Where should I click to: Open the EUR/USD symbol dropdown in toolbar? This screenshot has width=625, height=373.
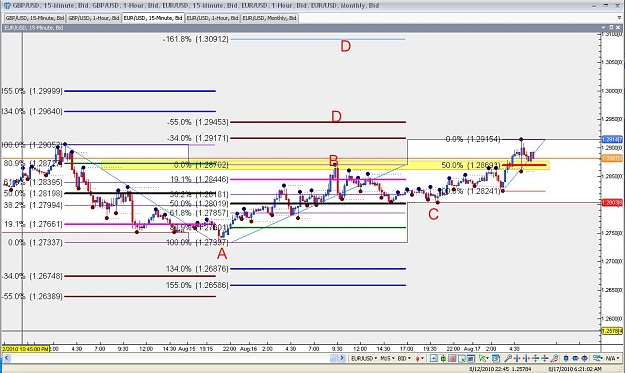pos(364,358)
